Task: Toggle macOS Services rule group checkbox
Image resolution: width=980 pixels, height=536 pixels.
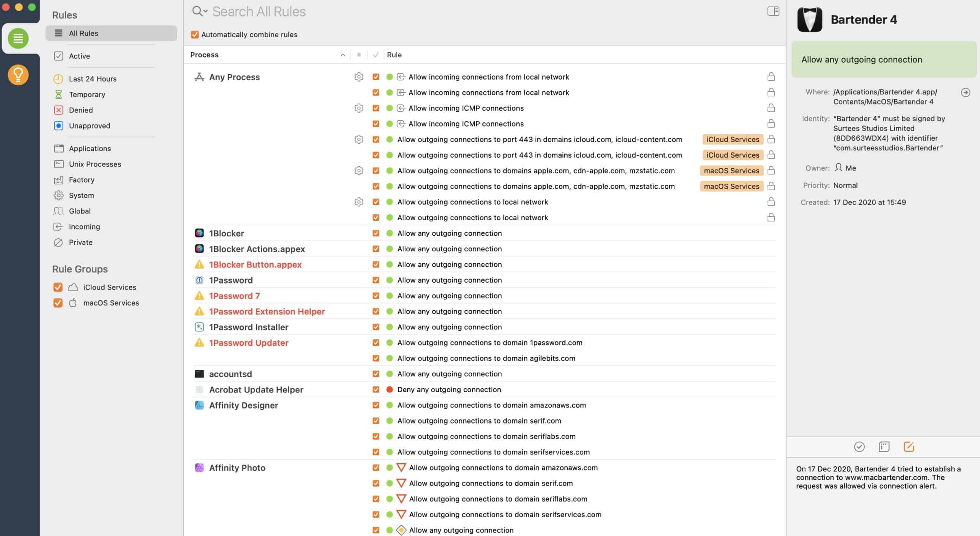Action: (58, 303)
